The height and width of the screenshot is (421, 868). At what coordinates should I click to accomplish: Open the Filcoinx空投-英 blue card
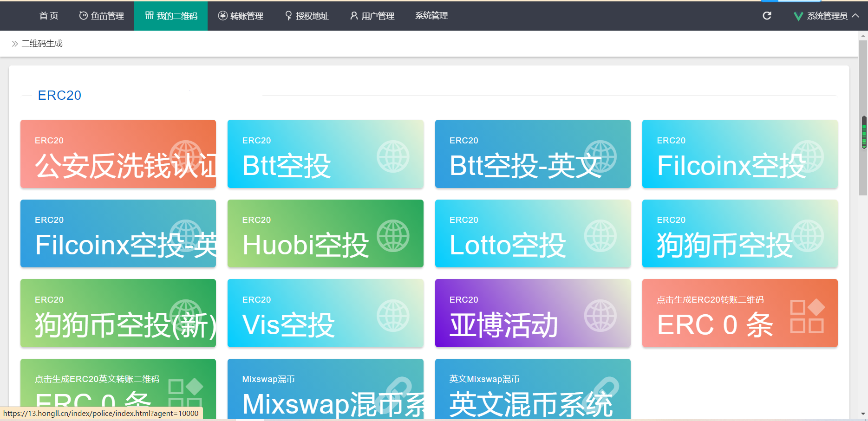[118, 233]
